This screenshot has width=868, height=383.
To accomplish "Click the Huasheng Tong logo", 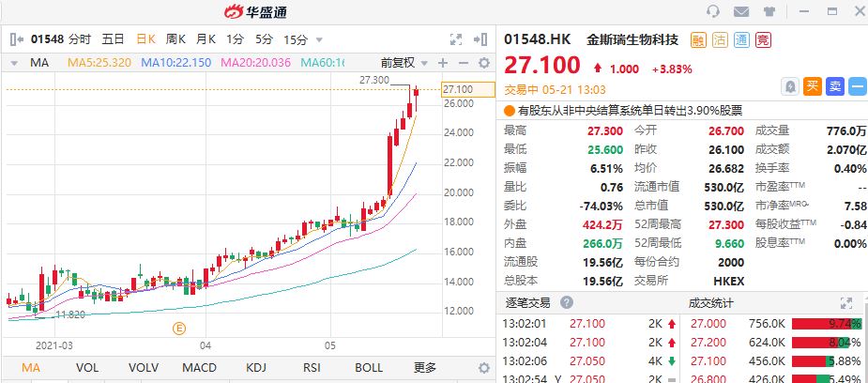I will [256, 11].
